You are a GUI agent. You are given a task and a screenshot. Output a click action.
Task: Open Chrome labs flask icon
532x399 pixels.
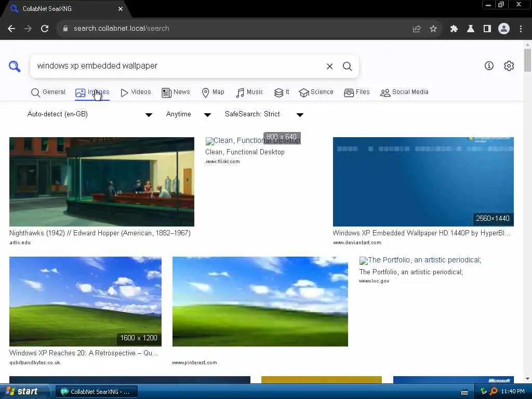470,29
